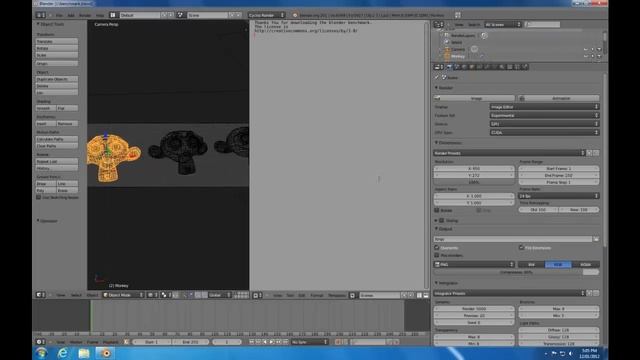Open the Render Presets dropdown

509,153
